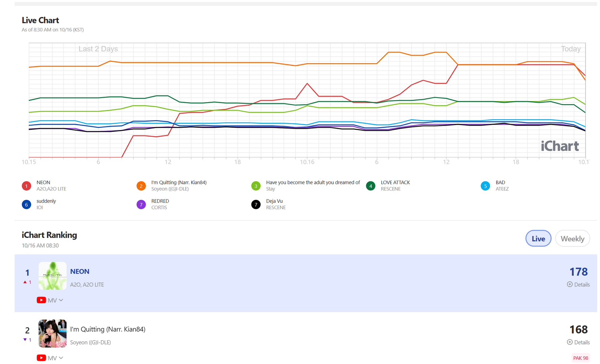
Task: Click "Have you become the adult you dreamed of" legend label
Action: click(313, 182)
